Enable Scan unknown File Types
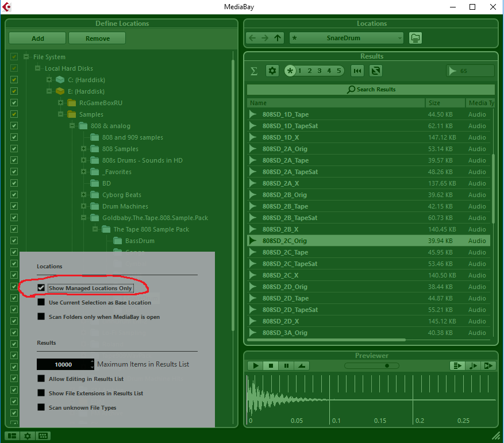Image resolution: width=504 pixels, height=443 pixels. click(x=41, y=407)
